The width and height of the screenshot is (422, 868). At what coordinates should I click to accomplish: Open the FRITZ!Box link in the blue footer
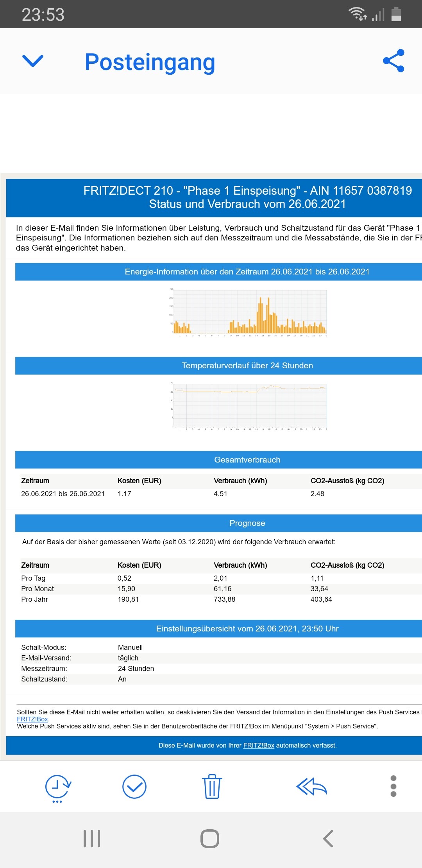click(x=259, y=745)
